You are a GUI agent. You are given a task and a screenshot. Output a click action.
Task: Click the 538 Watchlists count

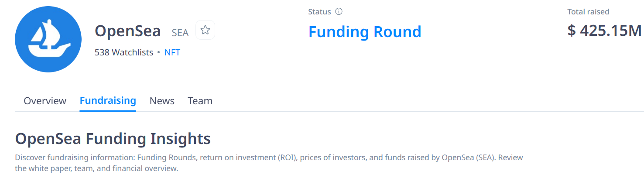pos(124,53)
